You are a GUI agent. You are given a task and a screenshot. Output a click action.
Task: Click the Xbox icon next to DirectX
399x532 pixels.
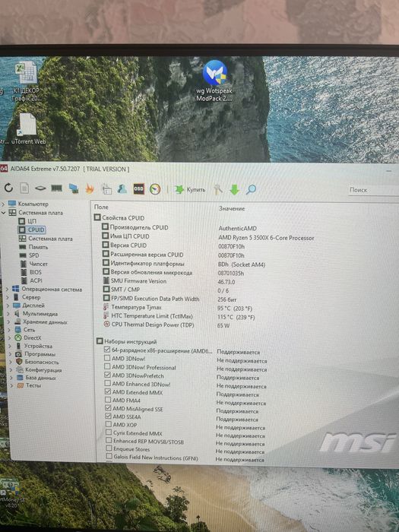18,337
